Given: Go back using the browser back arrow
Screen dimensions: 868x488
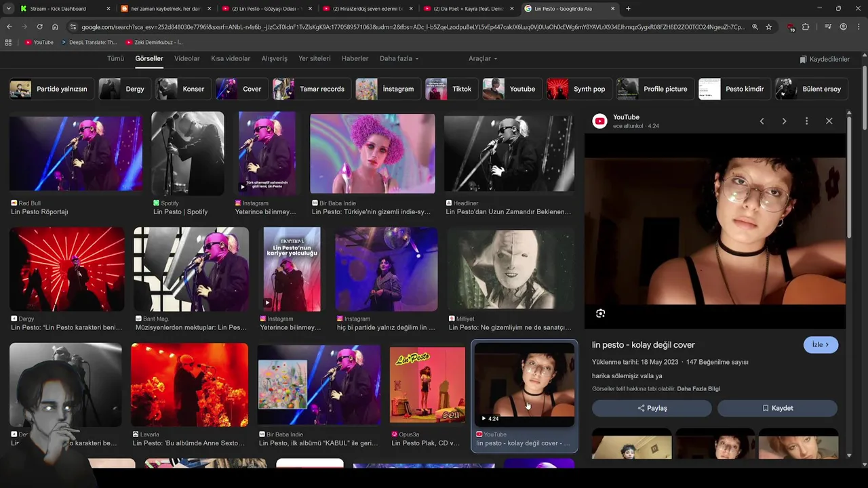Looking at the screenshot, I should (x=9, y=27).
